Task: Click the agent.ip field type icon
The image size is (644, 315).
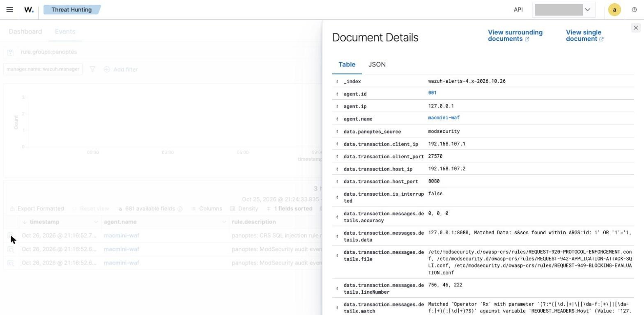Action: 337,106
